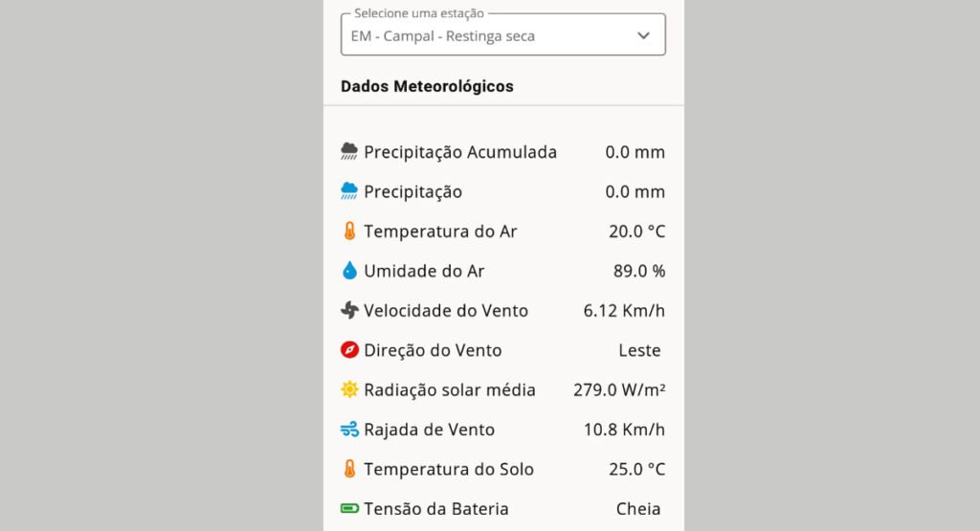Click the thermometer icon for Temperatura do Solo
The width and height of the screenshot is (980, 531).
click(349, 469)
